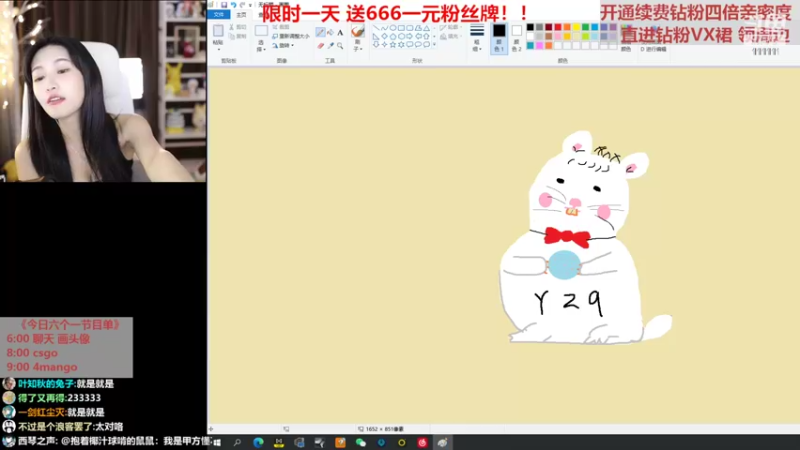This screenshot has width=800, height=450.
Task: Click the Windows Start button
Action: pos(217,442)
